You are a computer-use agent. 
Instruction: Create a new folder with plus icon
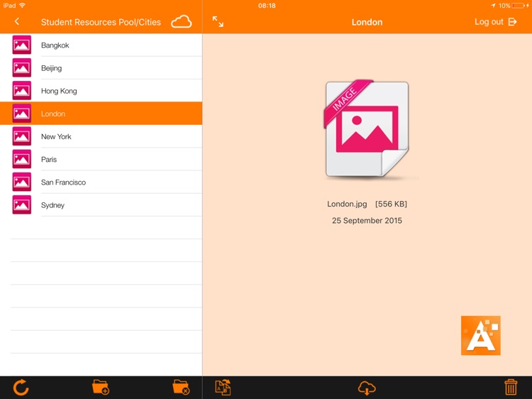[101, 387]
